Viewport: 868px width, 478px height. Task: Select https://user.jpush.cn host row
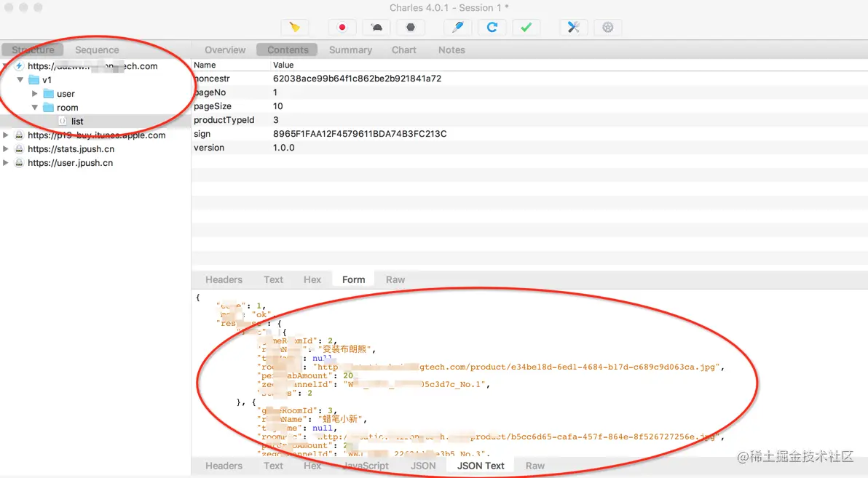point(95,163)
